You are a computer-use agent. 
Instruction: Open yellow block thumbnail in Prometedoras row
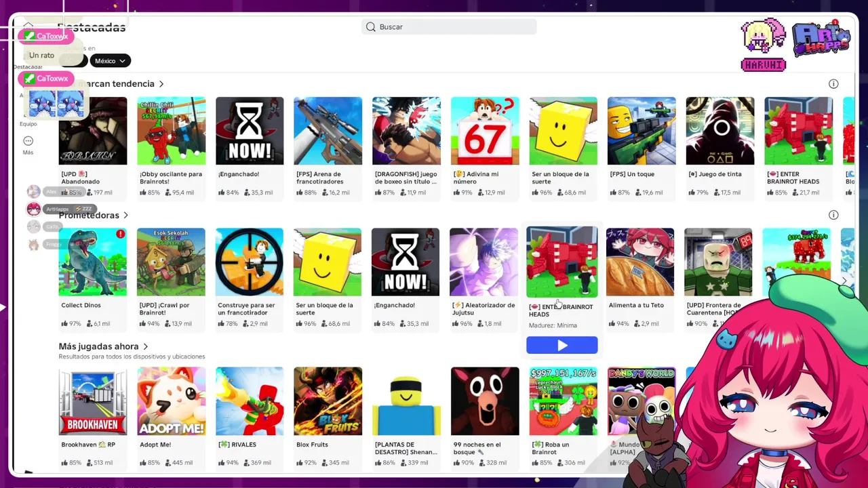(328, 262)
